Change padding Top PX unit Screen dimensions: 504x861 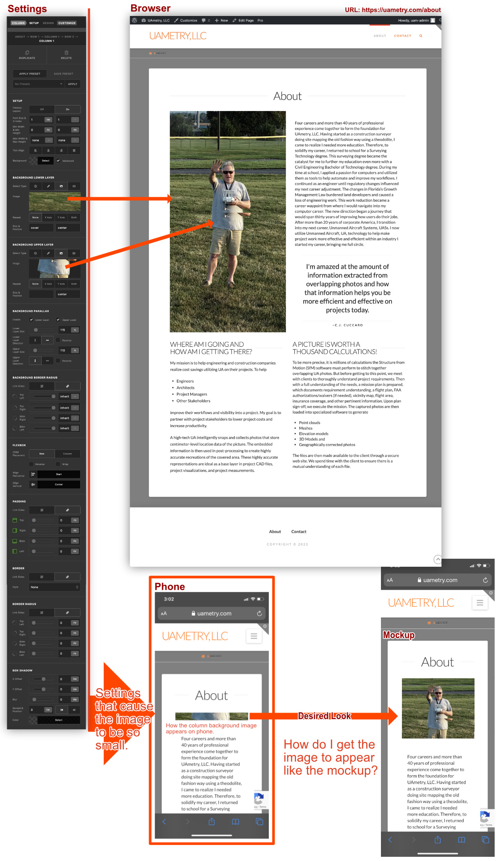[x=75, y=520]
